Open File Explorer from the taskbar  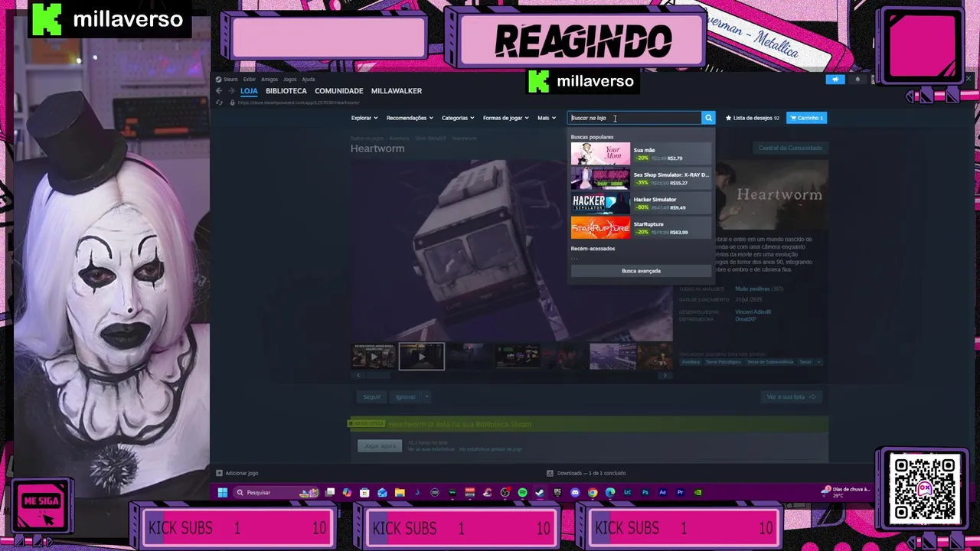400,492
